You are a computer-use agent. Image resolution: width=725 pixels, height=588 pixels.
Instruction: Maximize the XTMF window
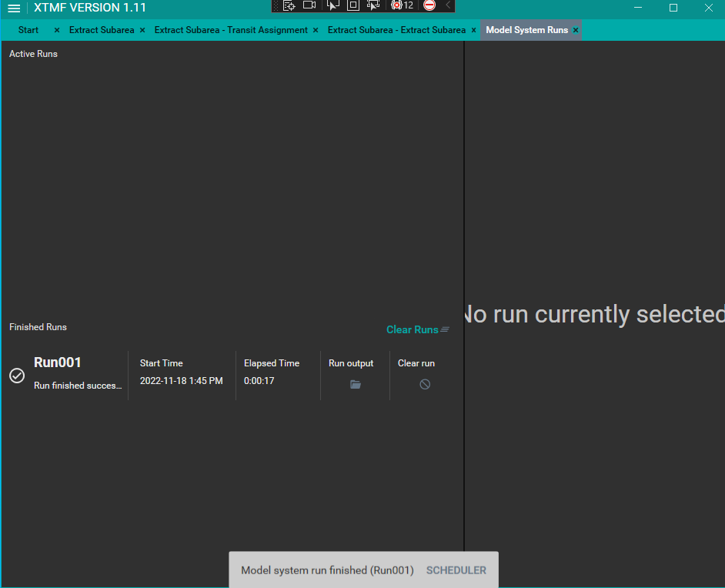[x=673, y=8]
